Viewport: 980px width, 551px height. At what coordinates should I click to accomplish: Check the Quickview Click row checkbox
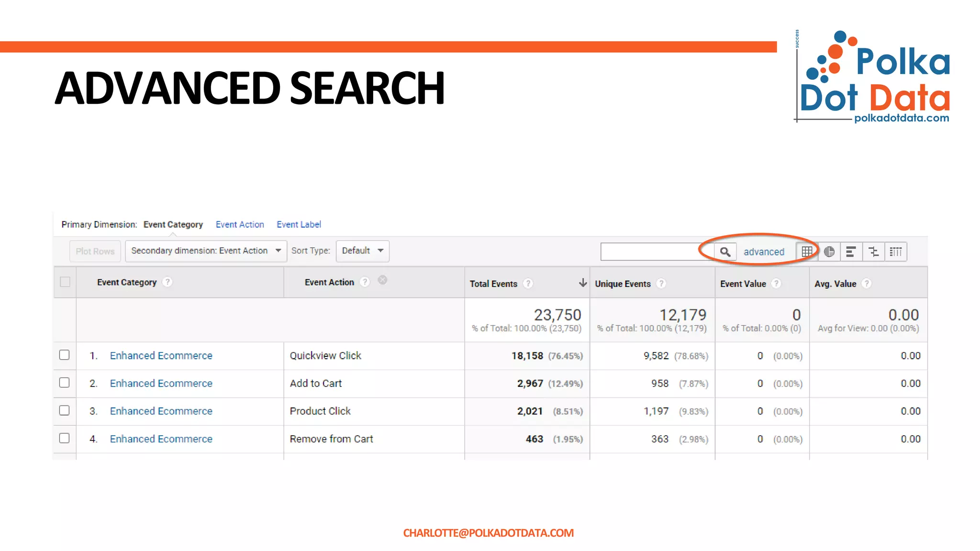[64, 355]
